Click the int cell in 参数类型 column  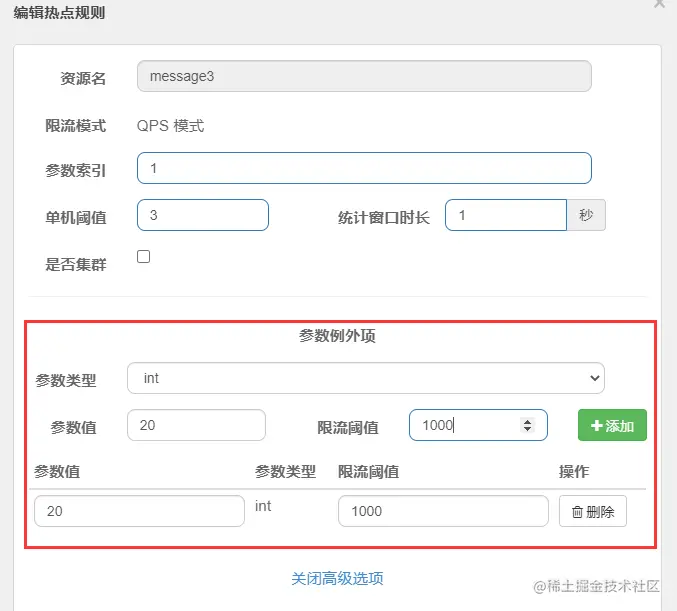coord(263,506)
